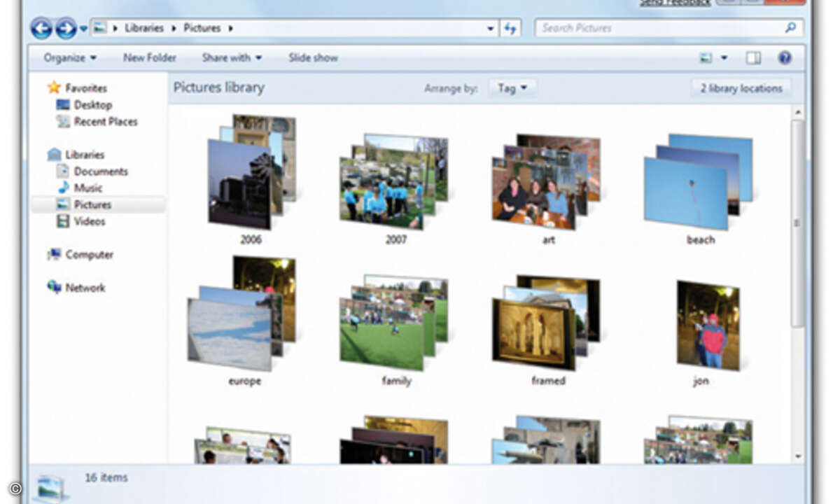Image resolution: width=840 pixels, height=504 pixels.
Task: Select the Pictures library in sidebar
Action: 98,204
